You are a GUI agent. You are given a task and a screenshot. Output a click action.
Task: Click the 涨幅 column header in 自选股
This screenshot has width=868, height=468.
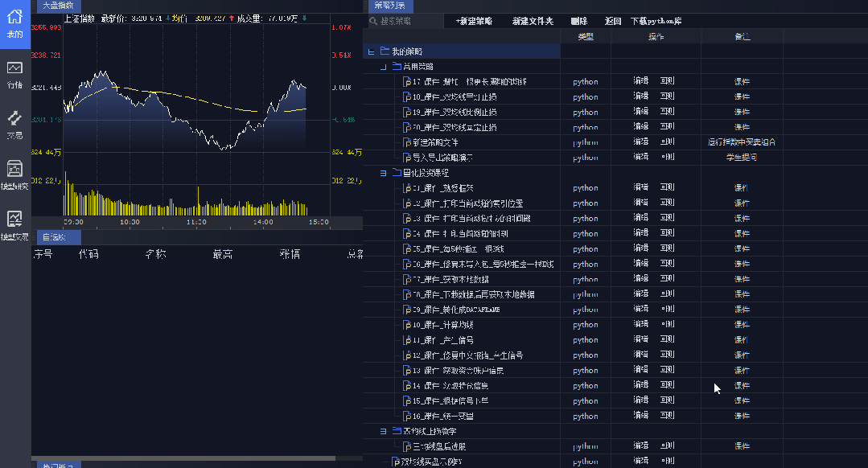(290, 254)
